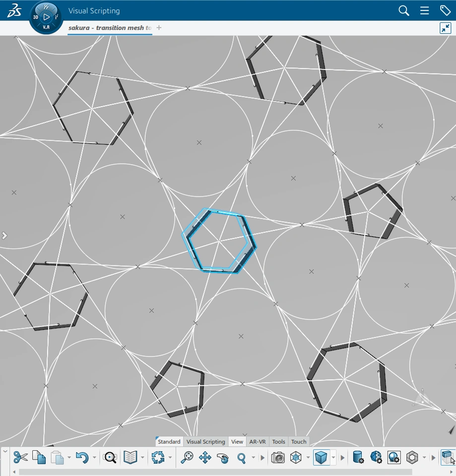Open the wireframe cube dropdown arrow
This screenshot has height=476, width=456.
tap(308, 458)
